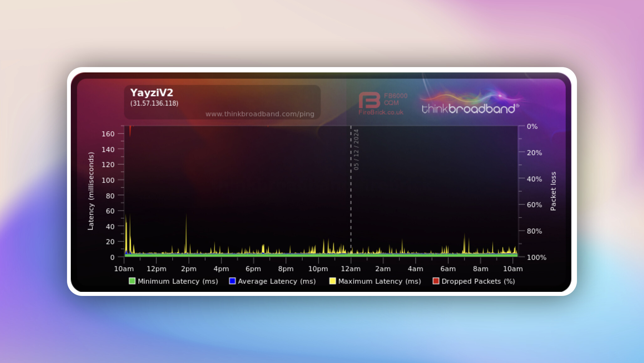Click the Packet loss axis title
The image size is (644, 363).
click(553, 191)
